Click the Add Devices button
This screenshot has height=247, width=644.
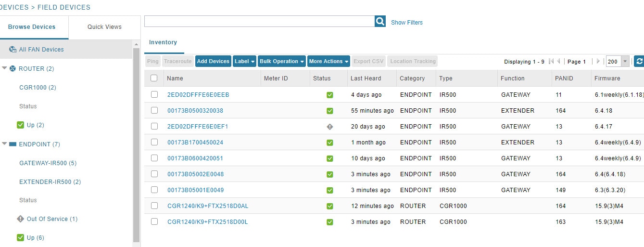point(213,61)
